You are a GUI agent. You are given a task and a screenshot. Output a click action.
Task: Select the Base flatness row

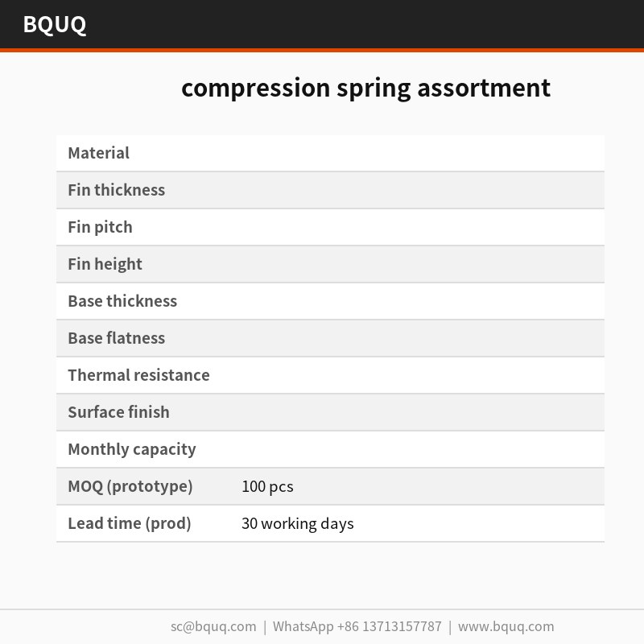pos(330,338)
